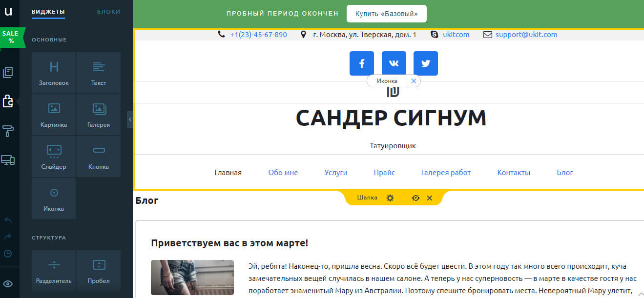Select the Разделитель (divider) widget

tap(53, 270)
